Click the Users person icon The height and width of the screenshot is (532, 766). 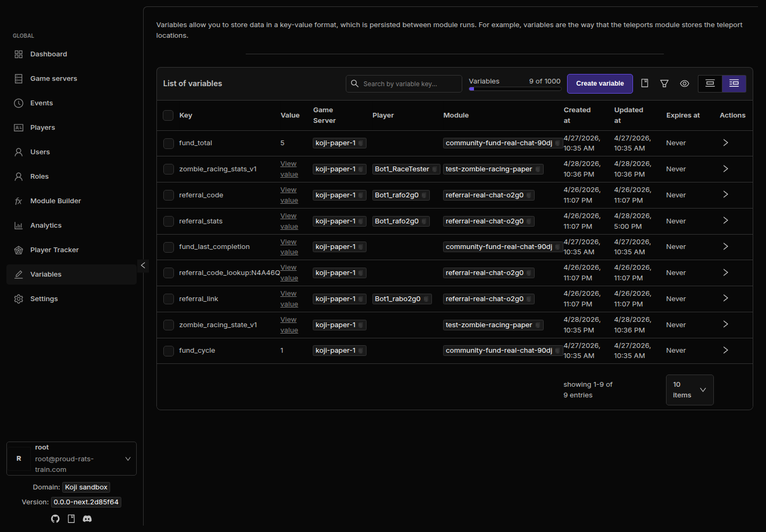coord(19,152)
